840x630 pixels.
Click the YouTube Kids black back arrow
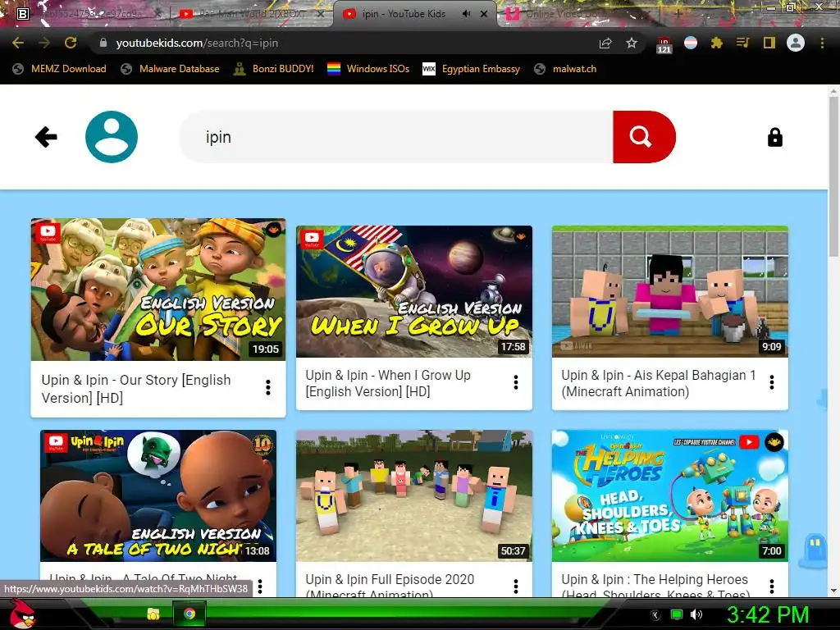coord(46,137)
